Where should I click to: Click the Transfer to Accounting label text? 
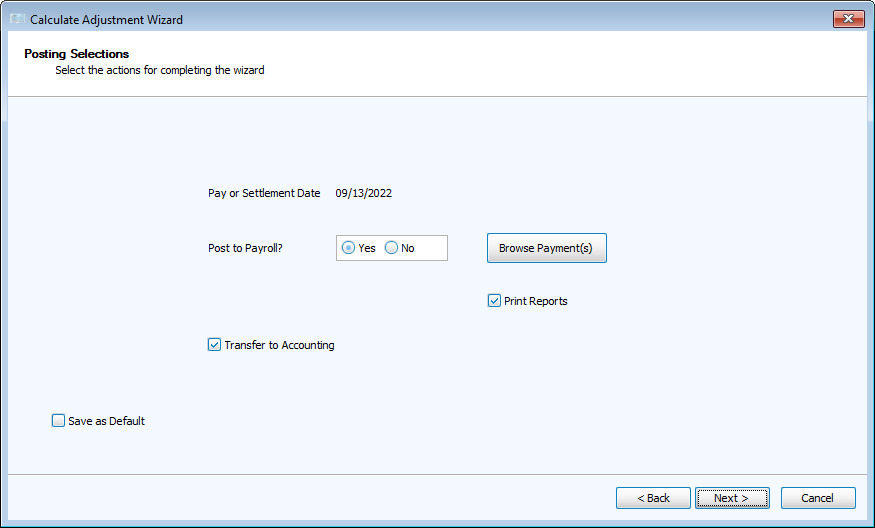[279, 345]
